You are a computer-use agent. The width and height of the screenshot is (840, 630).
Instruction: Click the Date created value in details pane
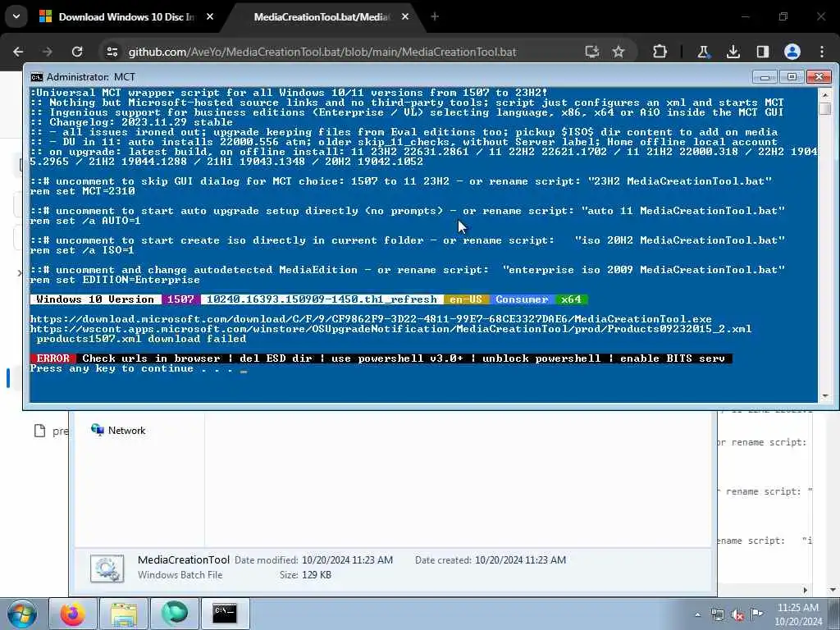coord(520,560)
